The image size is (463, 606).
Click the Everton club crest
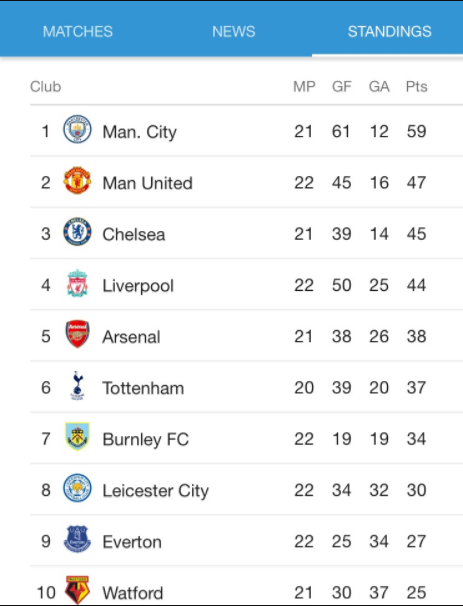[x=77, y=539]
